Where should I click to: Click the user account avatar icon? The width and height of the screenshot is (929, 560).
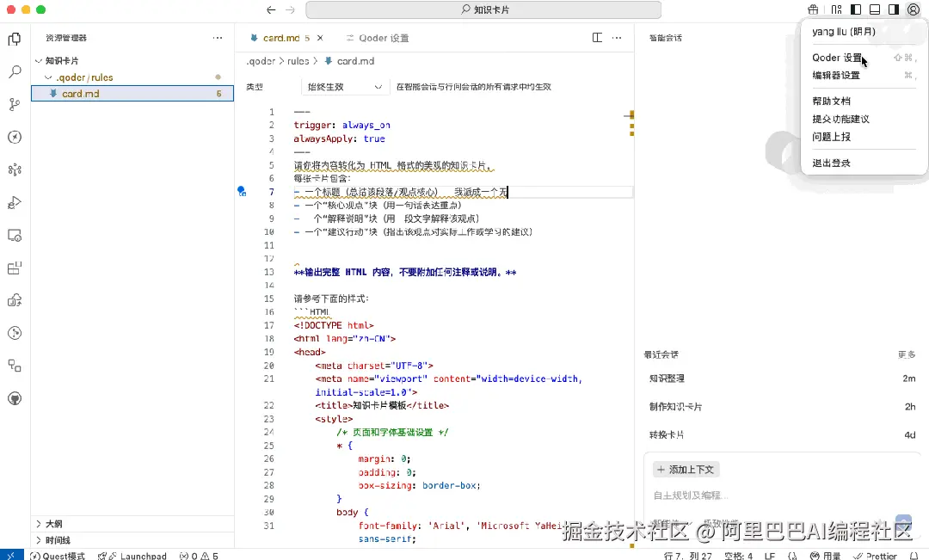(x=913, y=9)
